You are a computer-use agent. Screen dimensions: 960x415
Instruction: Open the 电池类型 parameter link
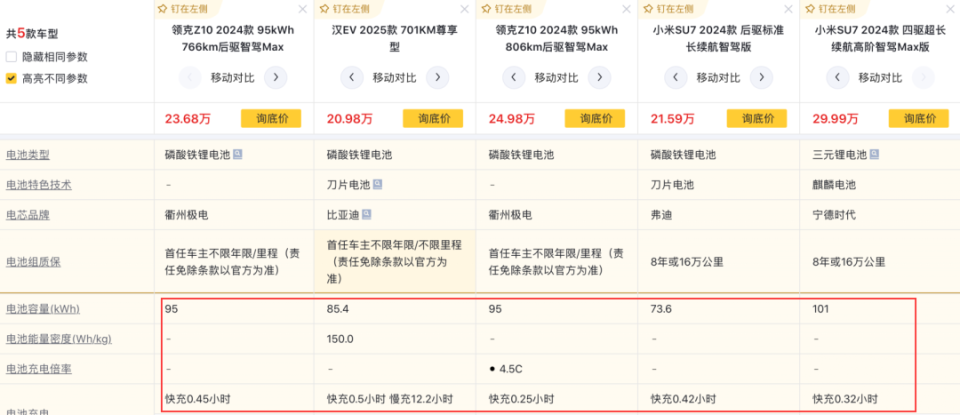tap(27, 155)
